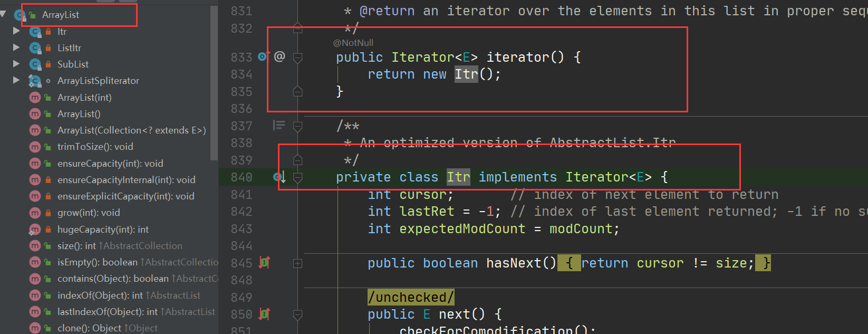This screenshot has height=334, width=868.
Task: Click the Structure panel vertical scrollbar
Action: coord(214,83)
